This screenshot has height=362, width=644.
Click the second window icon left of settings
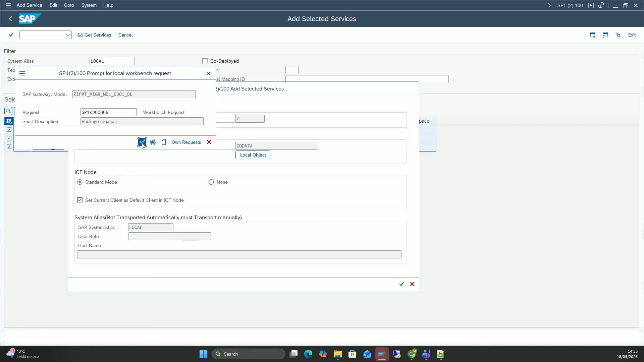605,35
